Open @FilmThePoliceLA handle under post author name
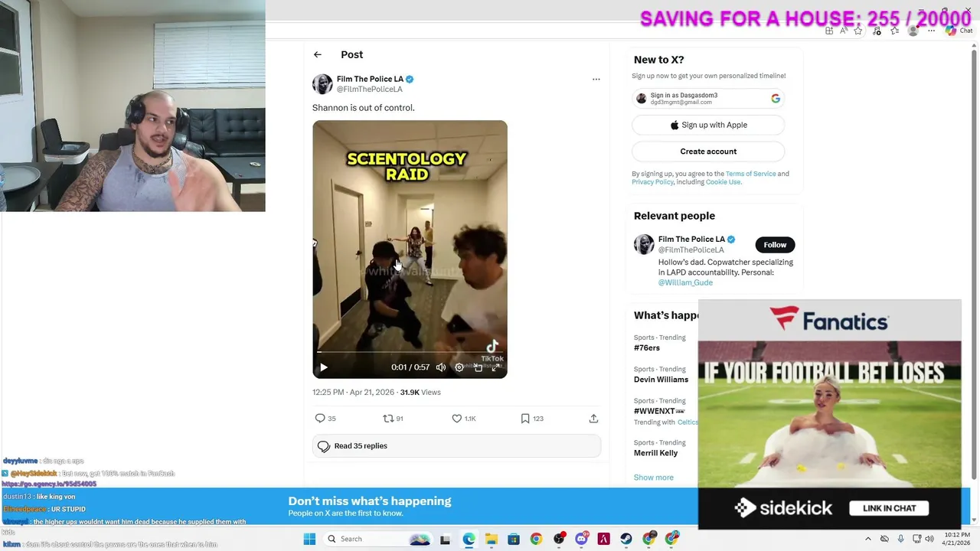The width and height of the screenshot is (980, 551). coord(369,90)
